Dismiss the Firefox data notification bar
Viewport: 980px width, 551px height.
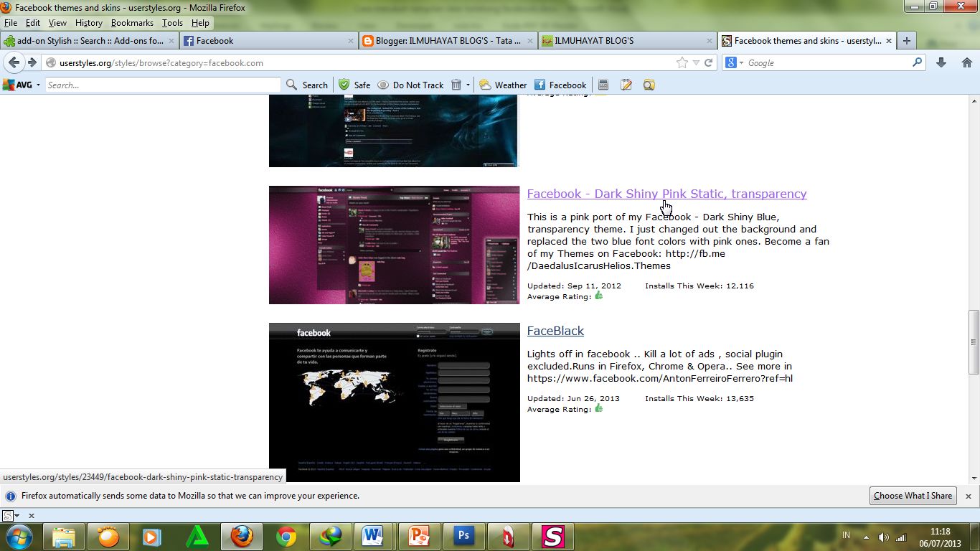(968, 496)
